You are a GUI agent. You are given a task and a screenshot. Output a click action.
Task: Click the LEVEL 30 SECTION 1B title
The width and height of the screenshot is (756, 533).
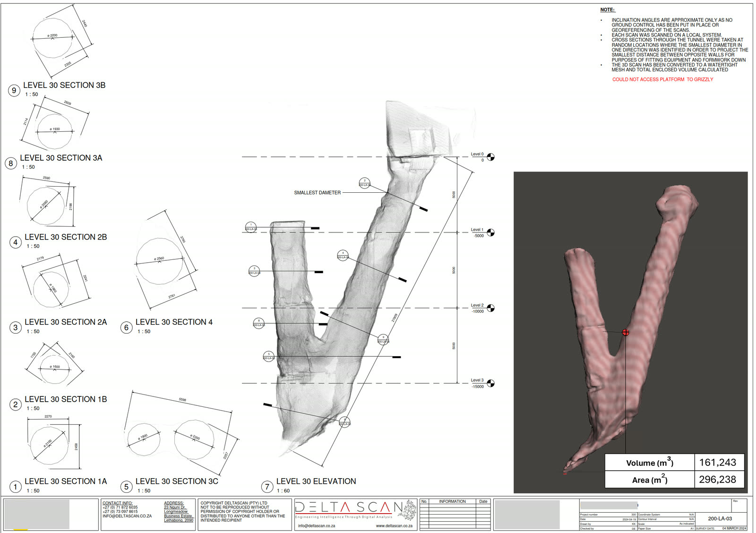[x=66, y=399]
